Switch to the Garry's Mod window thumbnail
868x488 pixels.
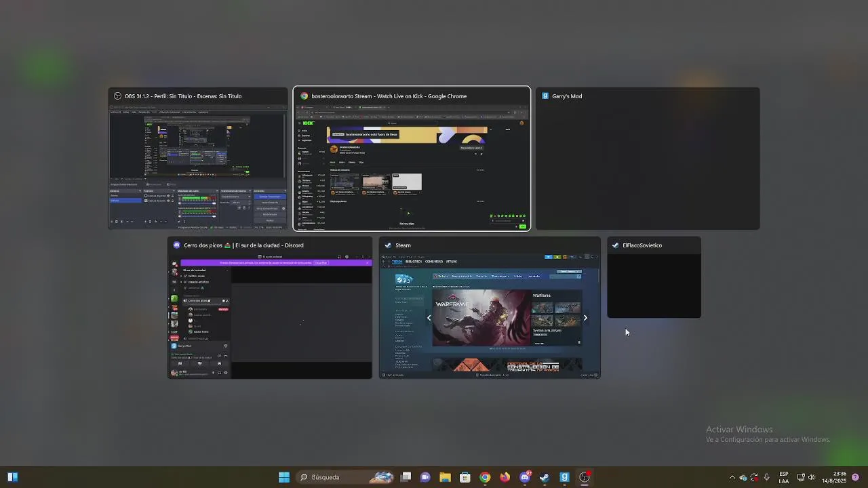coord(648,159)
